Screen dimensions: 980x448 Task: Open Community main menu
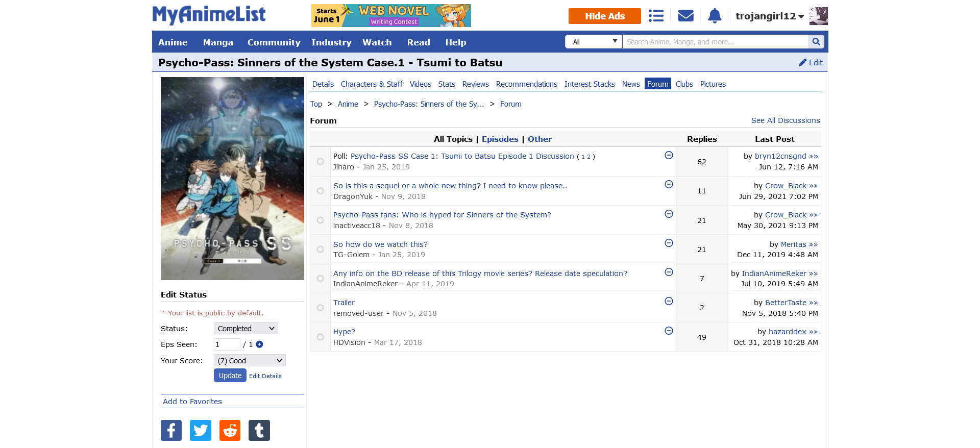pyautogui.click(x=274, y=42)
